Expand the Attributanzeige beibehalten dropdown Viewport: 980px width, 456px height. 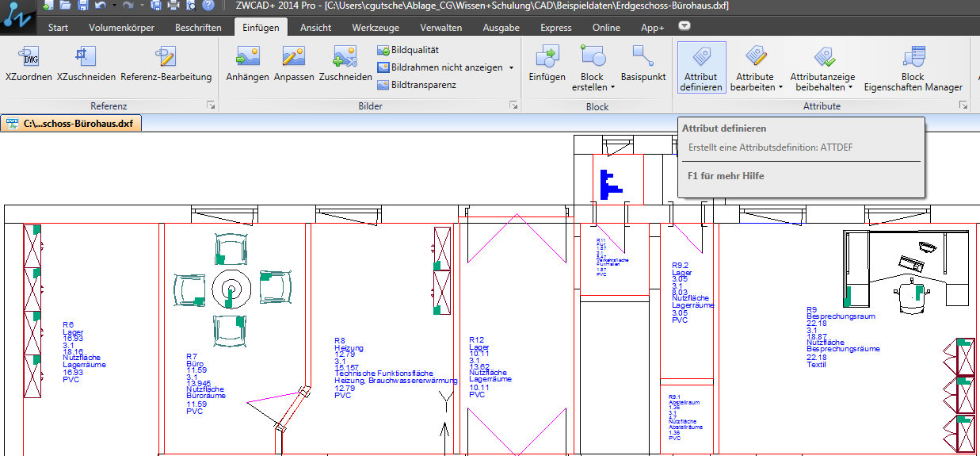point(850,87)
